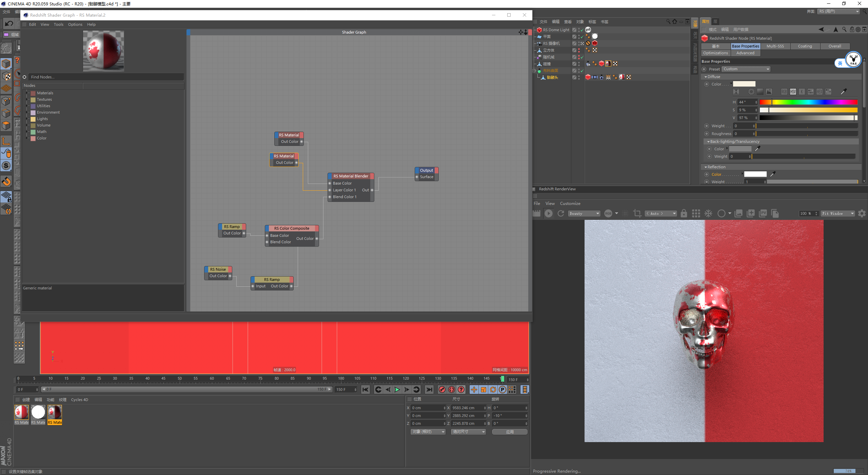This screenshot has width=868, height=475.
Task: Click the Reflection Color white swatch
Action: (x=755, y=174)
